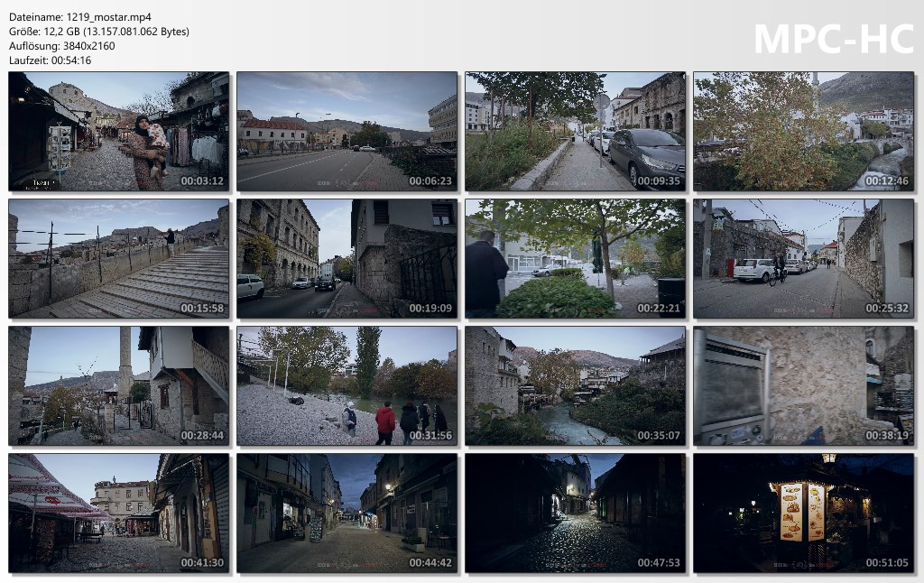
Task: Open the thumbnail stamped 00:22:21
Action: point(575,259)
